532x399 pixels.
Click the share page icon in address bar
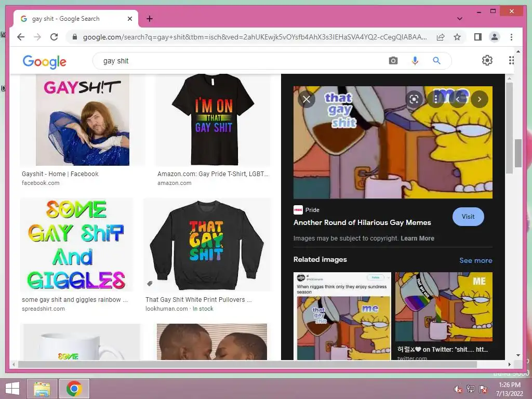(x=441, y=37)
